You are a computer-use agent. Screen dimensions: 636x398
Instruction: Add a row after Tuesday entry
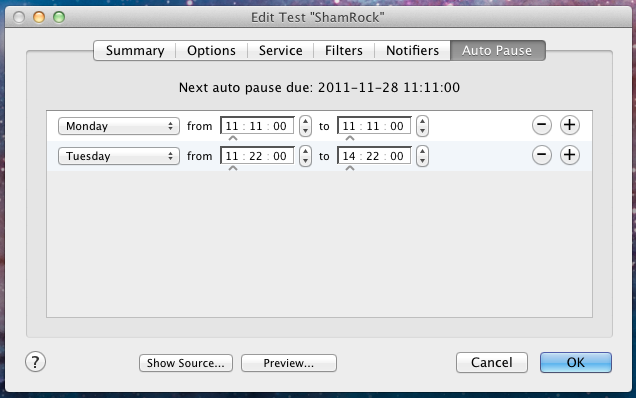(569, 155)
